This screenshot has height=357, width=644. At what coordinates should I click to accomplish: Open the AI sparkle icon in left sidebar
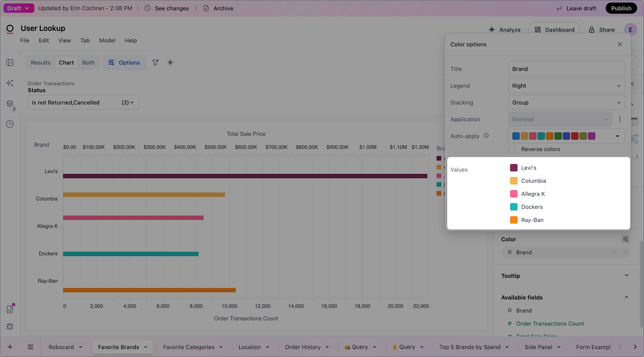coord(10,83)
